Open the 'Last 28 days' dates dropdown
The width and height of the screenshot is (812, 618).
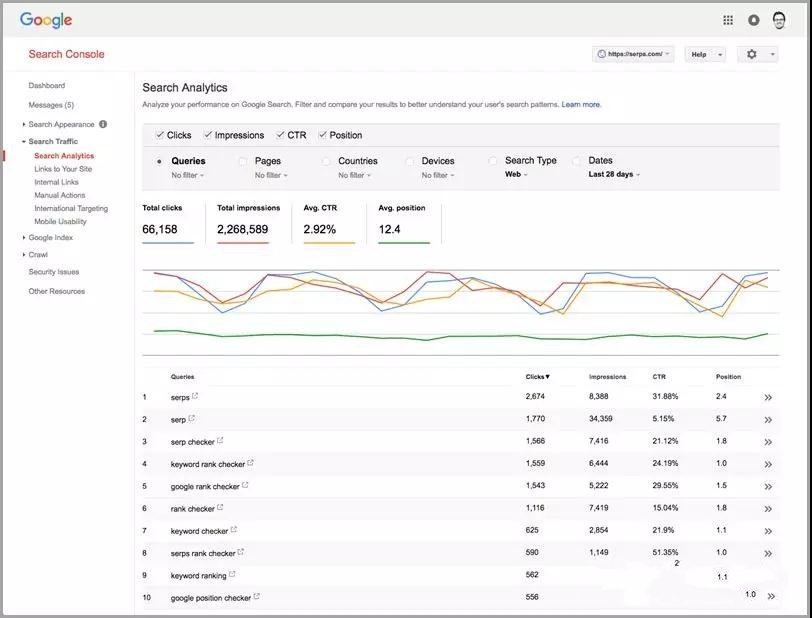(x=614, y=175)
